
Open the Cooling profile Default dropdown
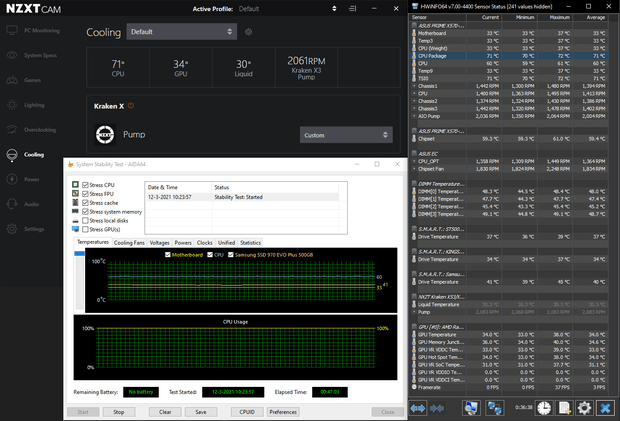[182, 32]
